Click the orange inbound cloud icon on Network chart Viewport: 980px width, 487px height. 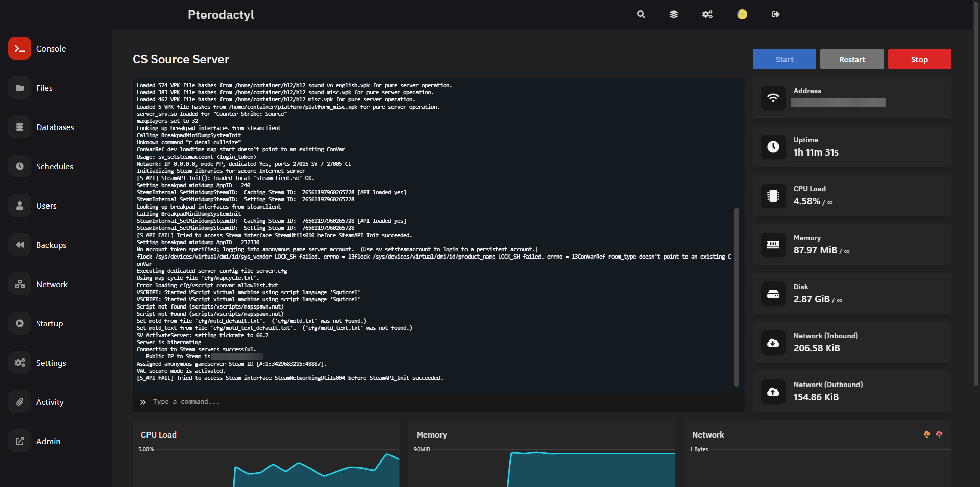click(926, 434)
